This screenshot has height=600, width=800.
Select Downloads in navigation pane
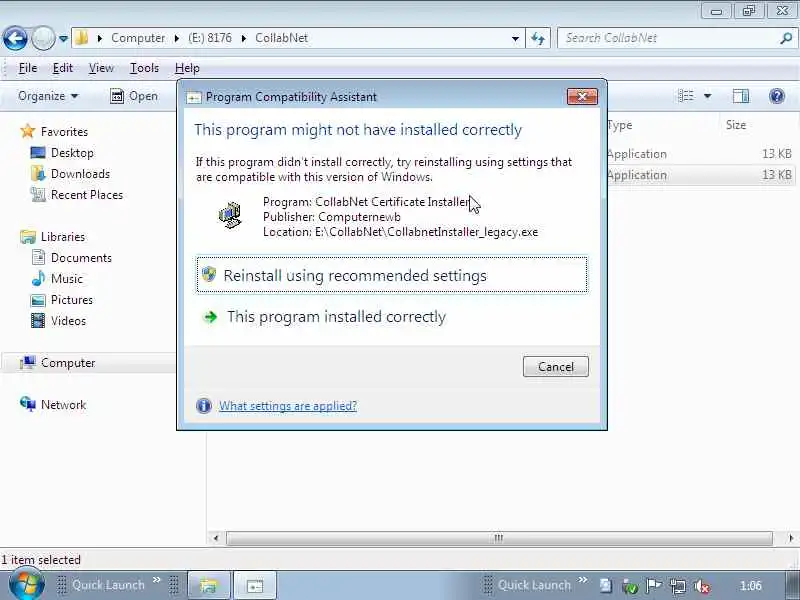(80, 173)
